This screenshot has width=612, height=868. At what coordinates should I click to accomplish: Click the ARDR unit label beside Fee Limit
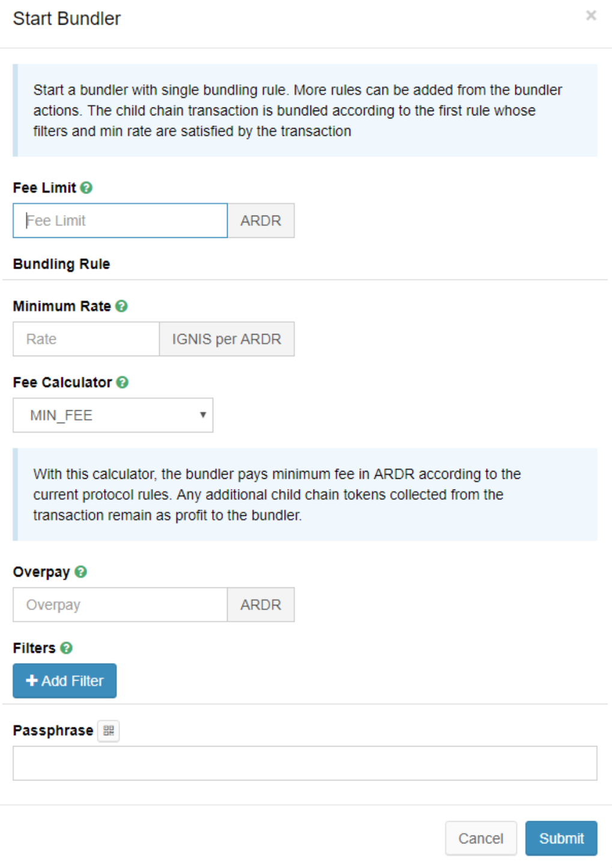[261, 220]
